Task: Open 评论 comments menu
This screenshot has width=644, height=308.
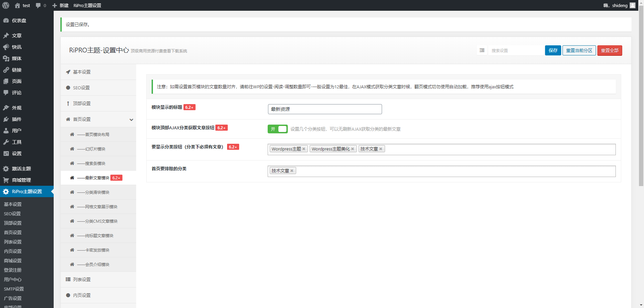Action: (x=27, y=93)
